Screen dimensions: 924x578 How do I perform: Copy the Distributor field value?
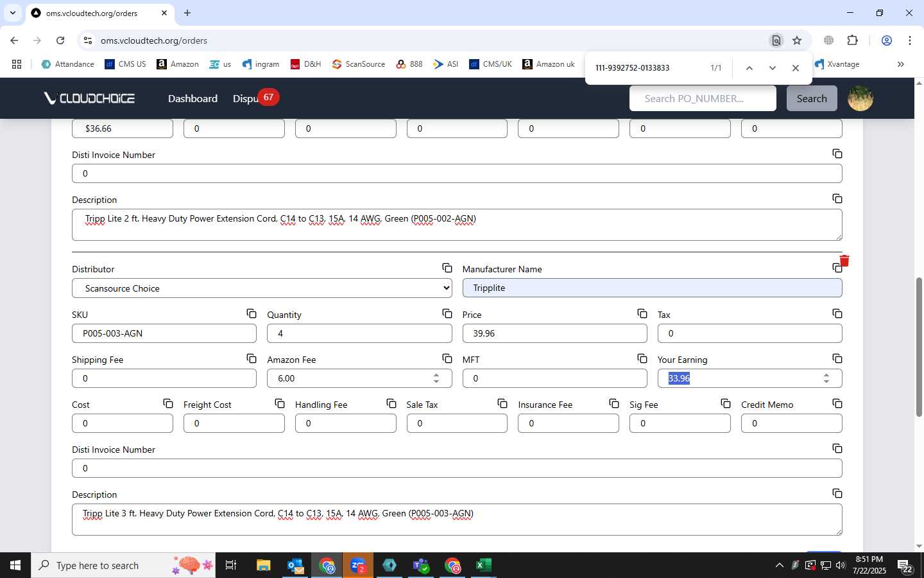pyautogui.click(x=447, y=268)
